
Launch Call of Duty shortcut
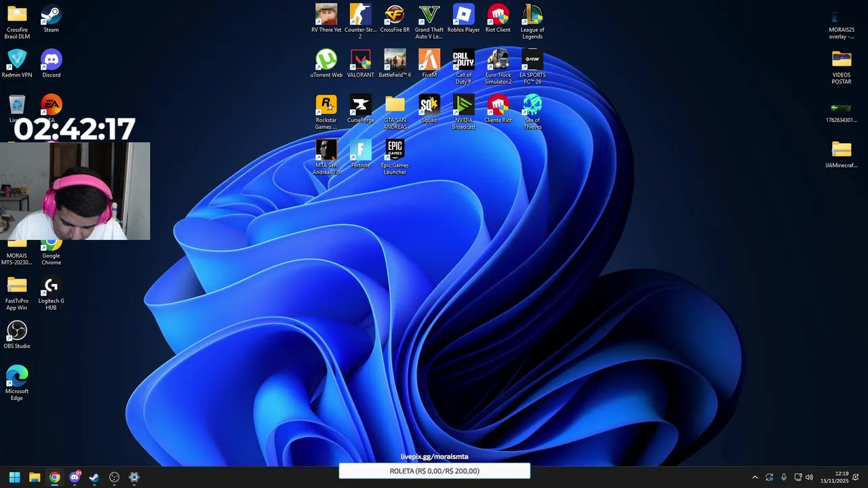tap(464, 67)
